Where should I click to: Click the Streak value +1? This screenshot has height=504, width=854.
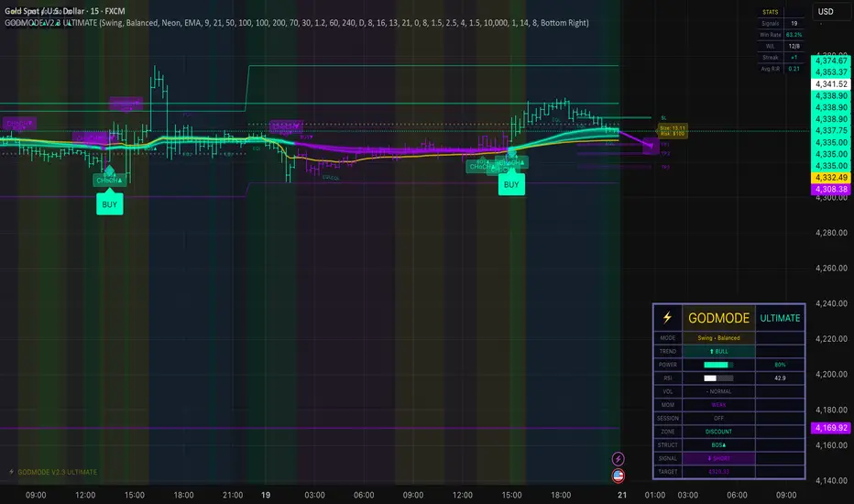[794, 57]
